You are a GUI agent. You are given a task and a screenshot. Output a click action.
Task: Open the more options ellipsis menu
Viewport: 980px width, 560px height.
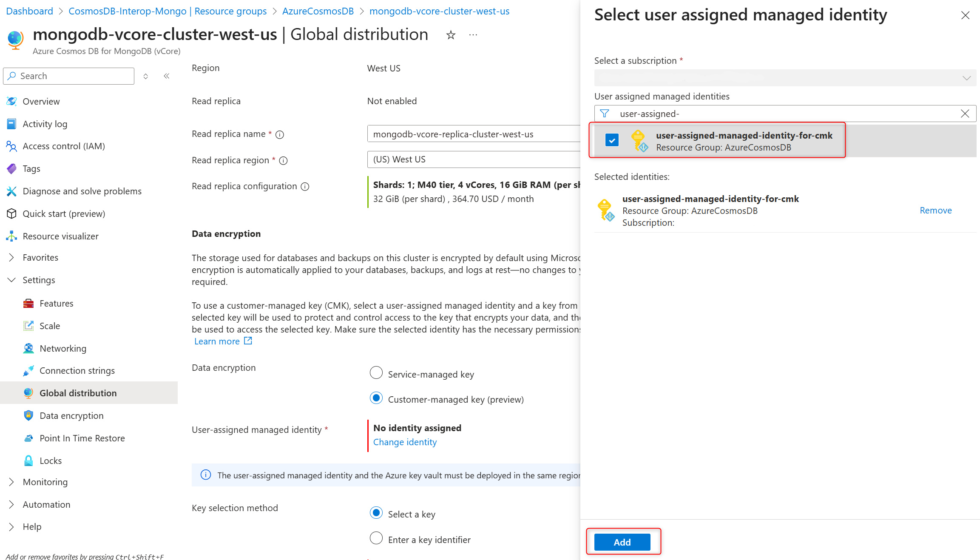473,35
